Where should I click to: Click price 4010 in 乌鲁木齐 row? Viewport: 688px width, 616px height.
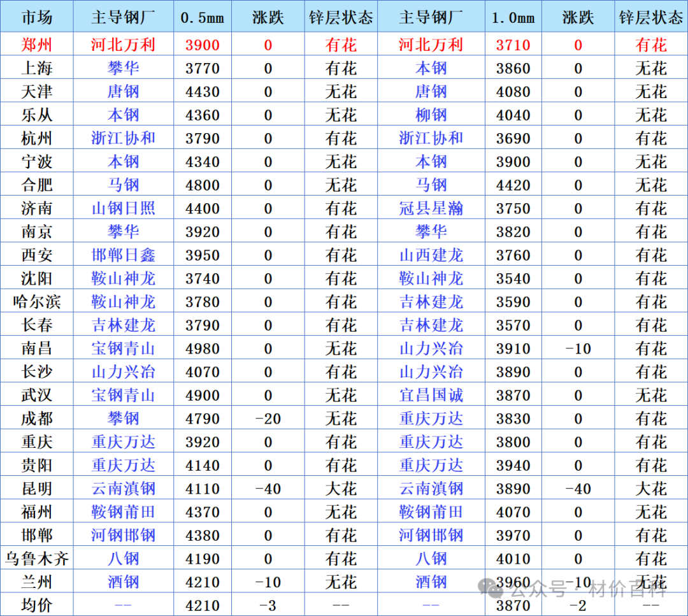tap(513, 559)
